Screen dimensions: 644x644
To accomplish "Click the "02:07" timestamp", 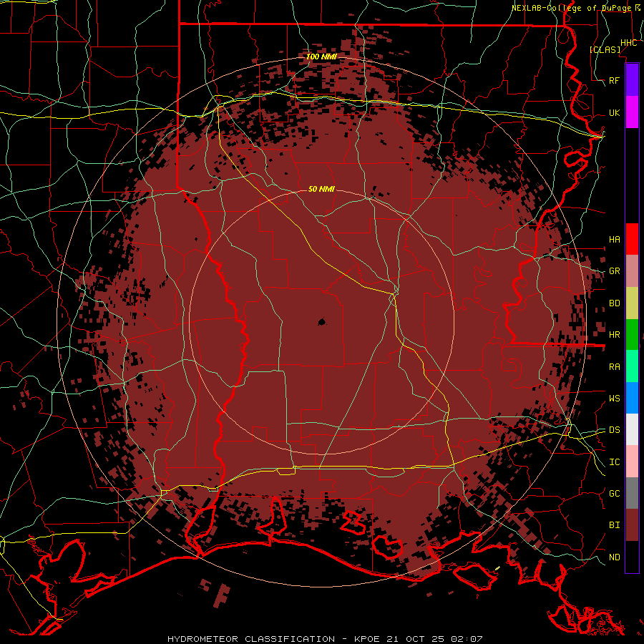I will (466, 639).
